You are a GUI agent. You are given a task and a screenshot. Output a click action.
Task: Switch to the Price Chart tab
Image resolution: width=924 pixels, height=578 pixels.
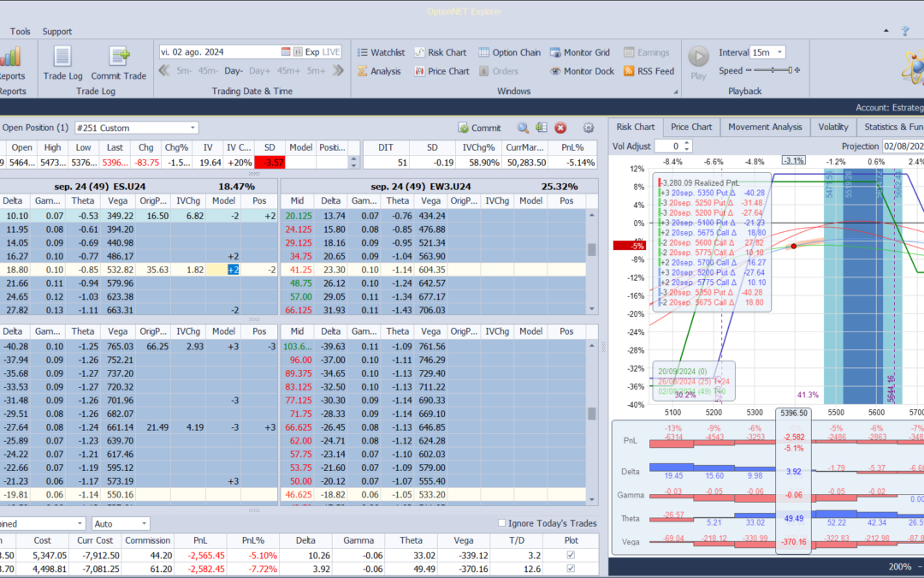coord(691,127)
